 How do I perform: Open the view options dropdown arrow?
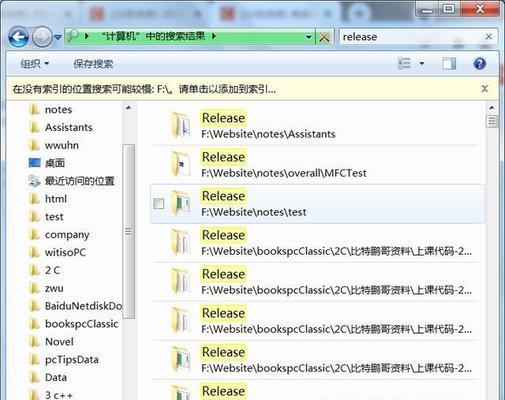click(422, 63)
